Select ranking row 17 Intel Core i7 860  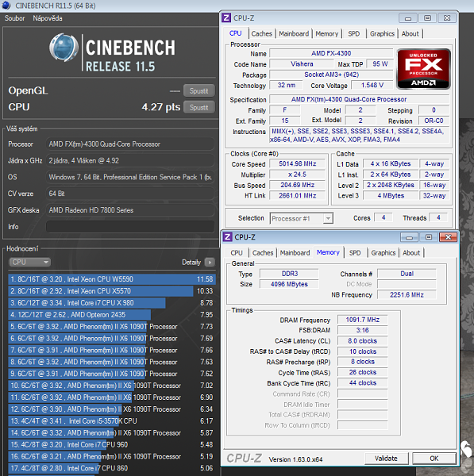pyautogui.click(x=112, y=468)
